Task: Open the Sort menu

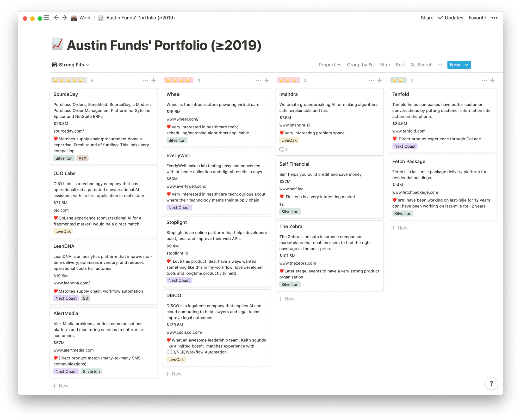Action: (x=400, y=65)
